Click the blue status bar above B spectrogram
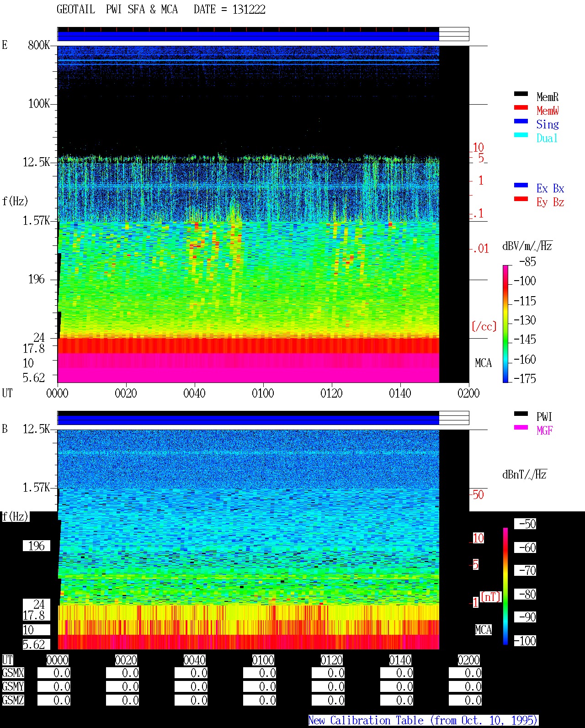Viewport: 585px width, 728px height. [x=248, y=420]
